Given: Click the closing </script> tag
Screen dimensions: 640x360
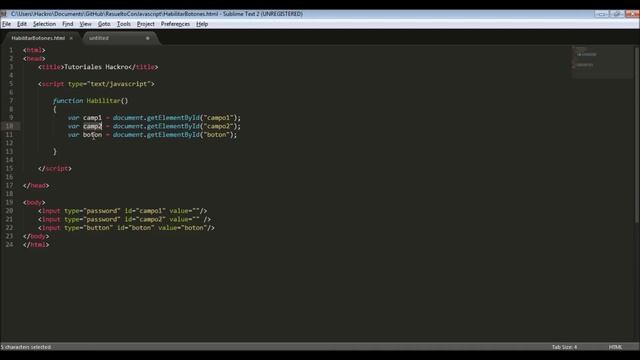Looking at the screenshot, I should click(x=55, y=169).
